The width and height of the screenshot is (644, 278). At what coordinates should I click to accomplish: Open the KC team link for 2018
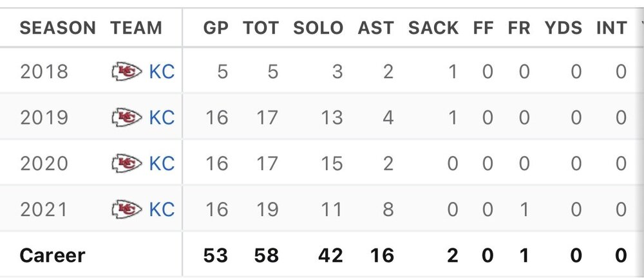point(162,72)
